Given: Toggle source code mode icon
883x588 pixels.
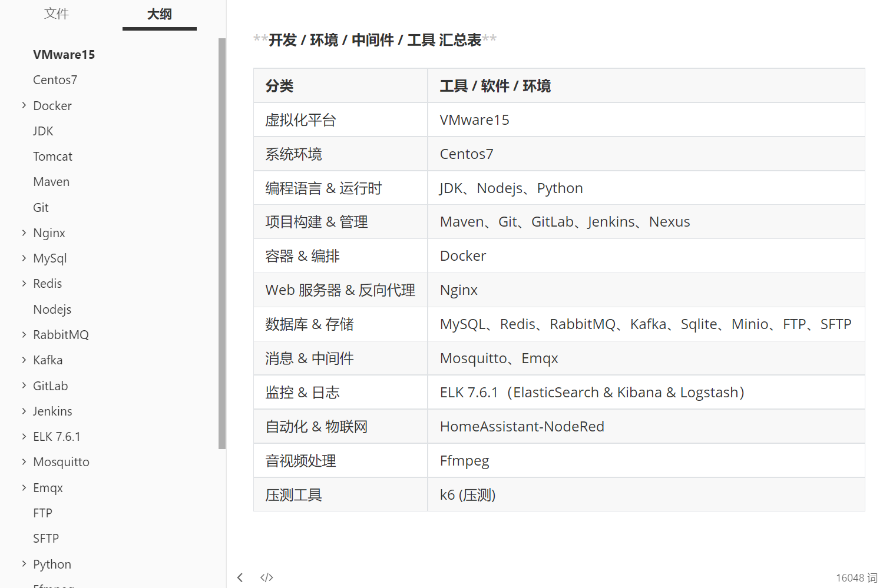Looking at the screenshot, I should [267, 577].
